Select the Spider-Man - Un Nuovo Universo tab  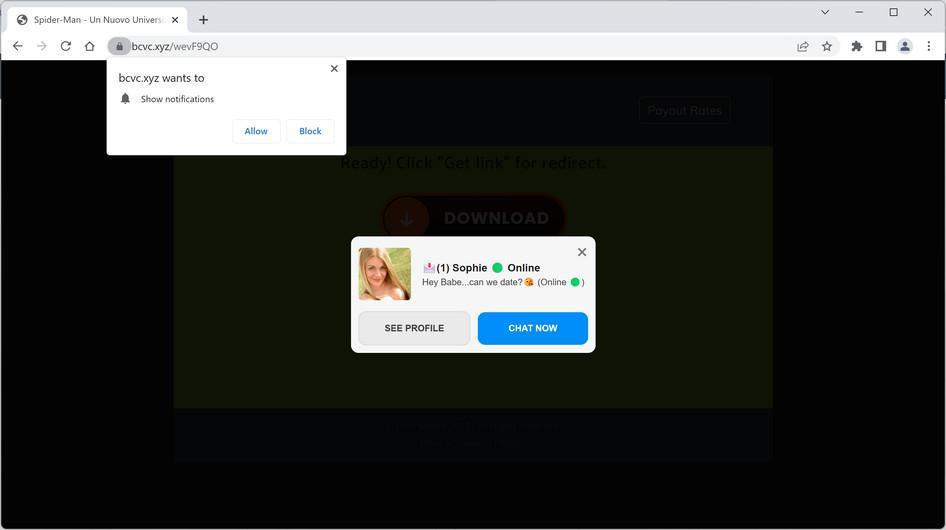[x=97, y=20]
